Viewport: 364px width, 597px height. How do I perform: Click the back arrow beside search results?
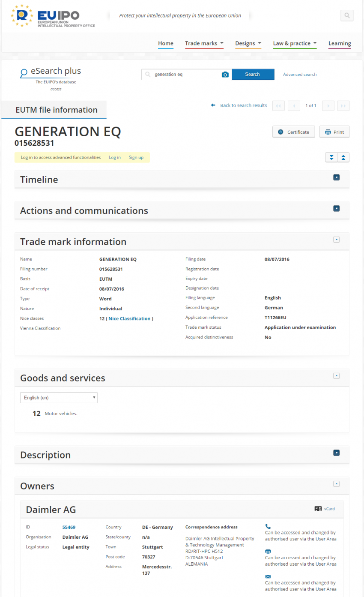pos(213,105)
